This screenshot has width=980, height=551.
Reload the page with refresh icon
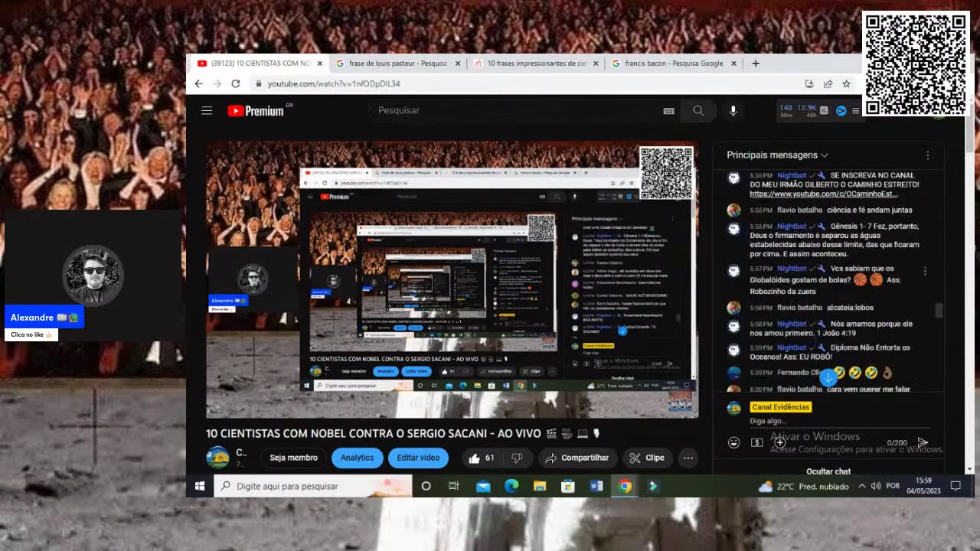(x=236, y=83)
